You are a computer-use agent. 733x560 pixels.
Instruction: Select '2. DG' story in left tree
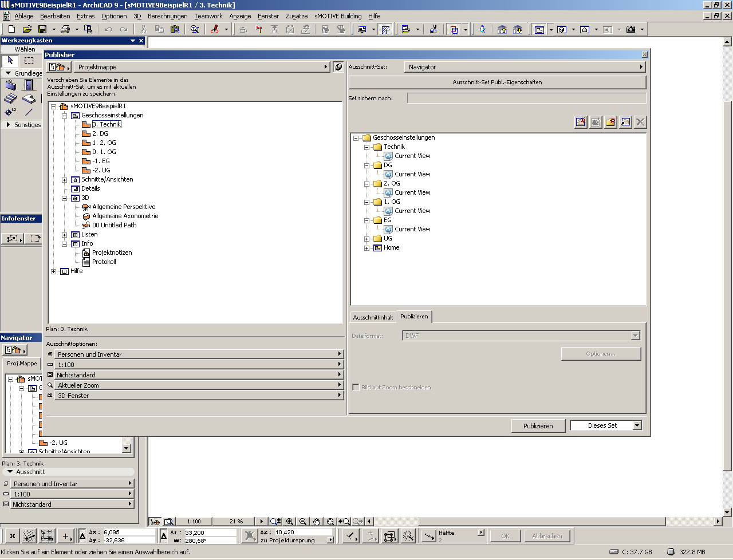pos(100,133)
